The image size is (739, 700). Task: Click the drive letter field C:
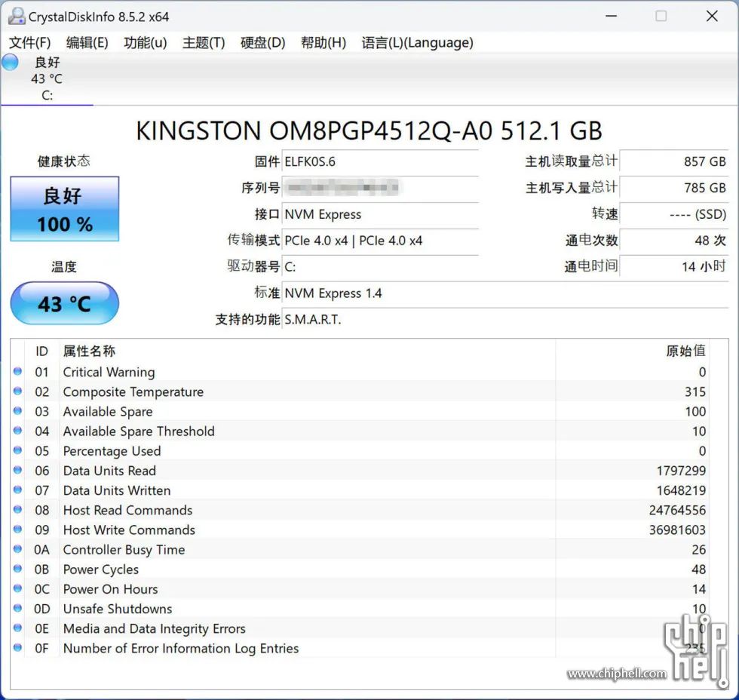pyautogui.click(x=380, y=267)
